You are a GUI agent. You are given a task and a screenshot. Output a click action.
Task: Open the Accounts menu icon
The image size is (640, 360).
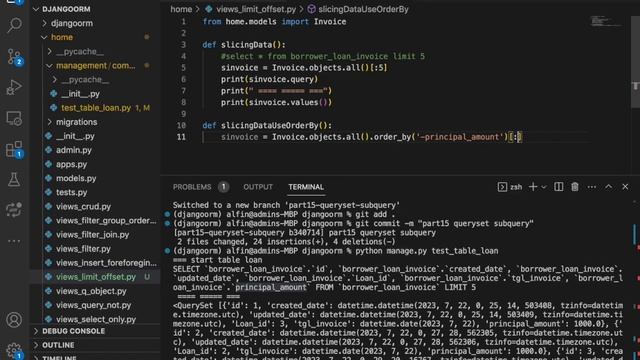[x=14, y=320]
